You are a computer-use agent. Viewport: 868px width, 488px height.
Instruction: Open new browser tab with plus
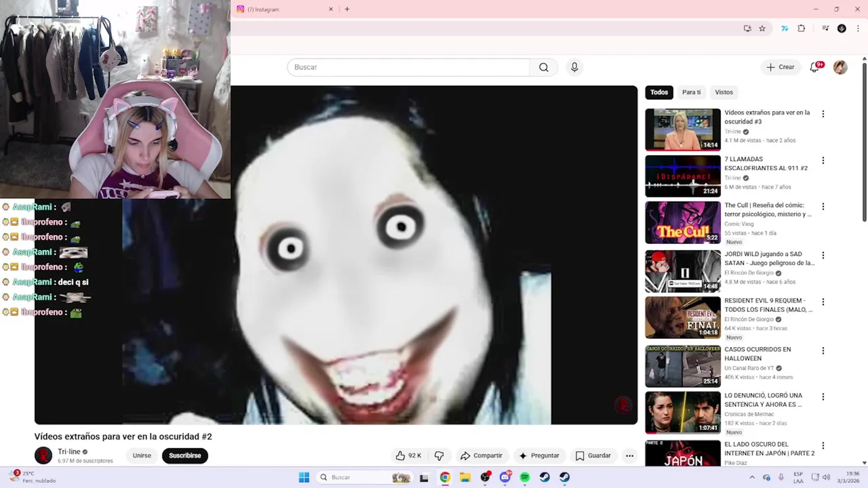[347, 9]
